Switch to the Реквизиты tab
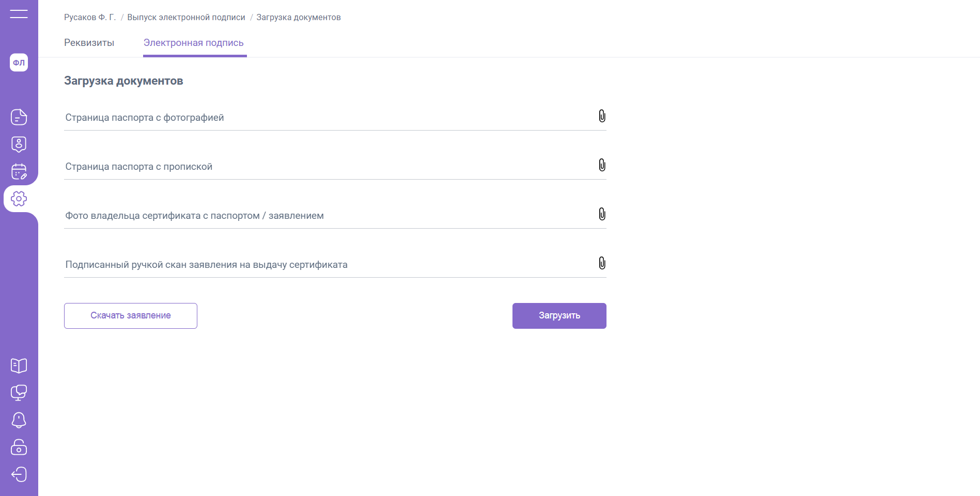The height and width of the screenshot is (496, 980). tap(89, 43)
